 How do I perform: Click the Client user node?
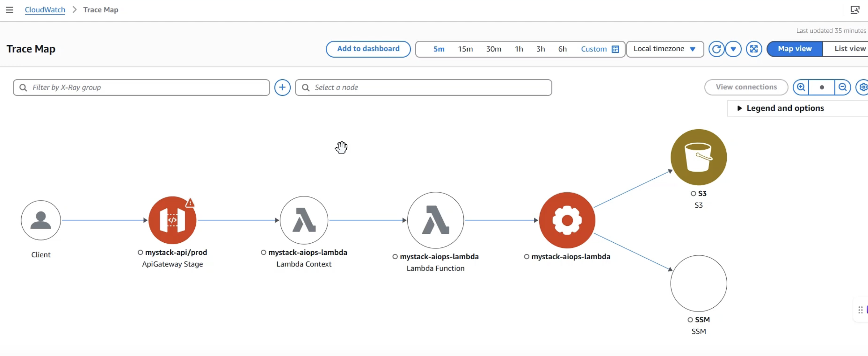(x=41, y=220)
